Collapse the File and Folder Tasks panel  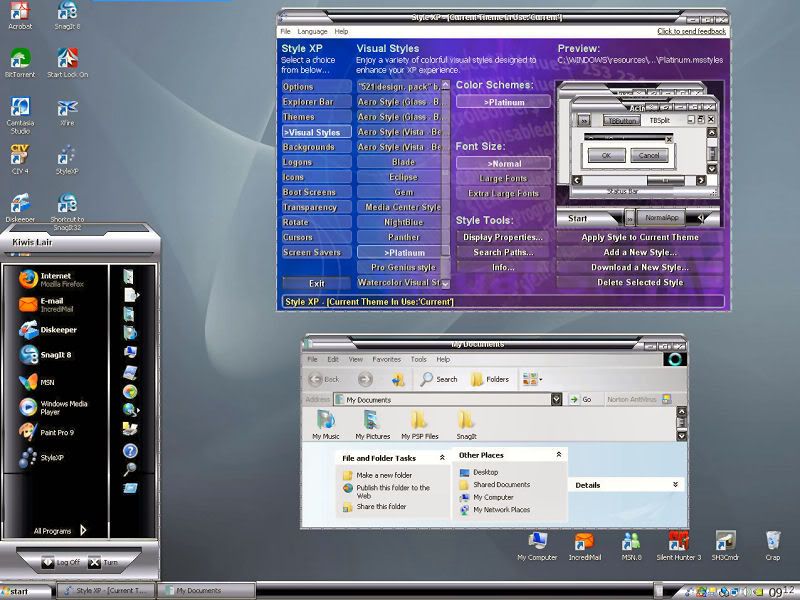coord(442,458)
